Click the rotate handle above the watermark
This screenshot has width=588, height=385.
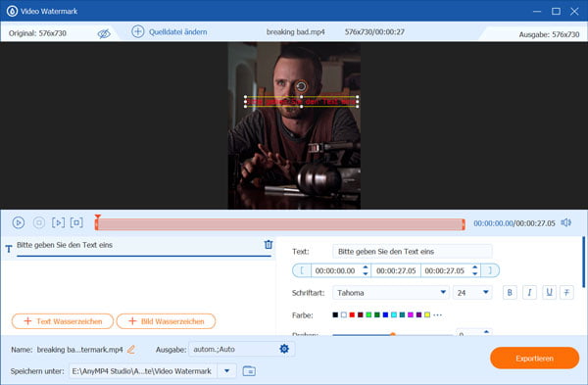(301, 86)
